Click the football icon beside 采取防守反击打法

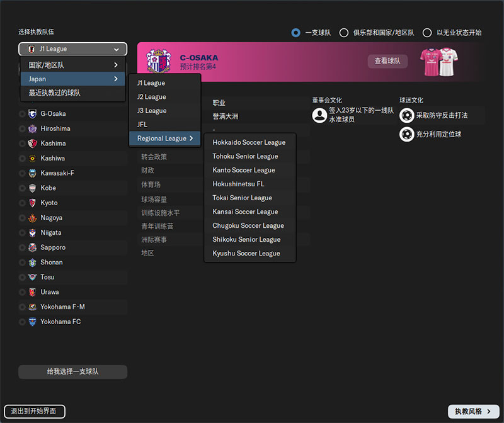(406, 116)
